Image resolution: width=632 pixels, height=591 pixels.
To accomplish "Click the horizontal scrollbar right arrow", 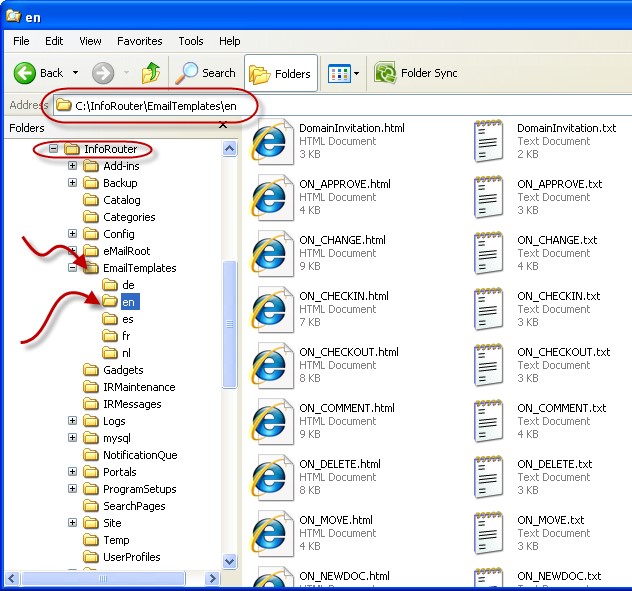I will point(212,579).
